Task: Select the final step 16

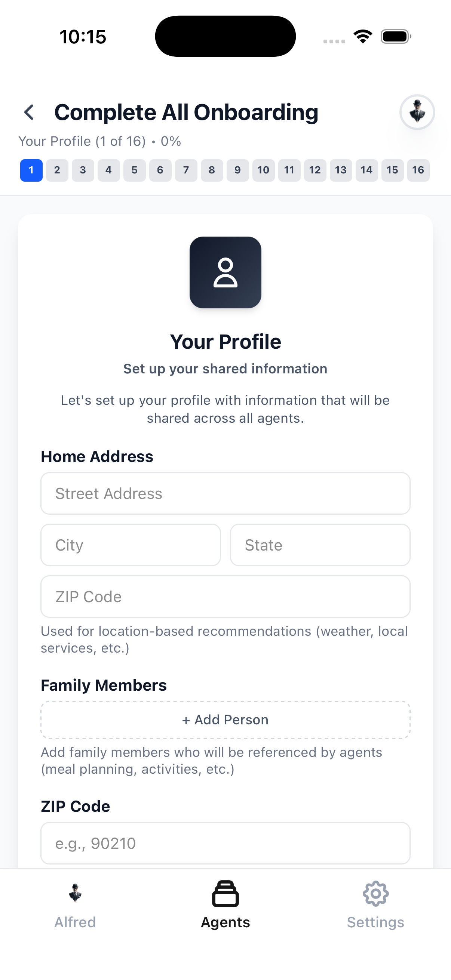Action: (418, 170)
